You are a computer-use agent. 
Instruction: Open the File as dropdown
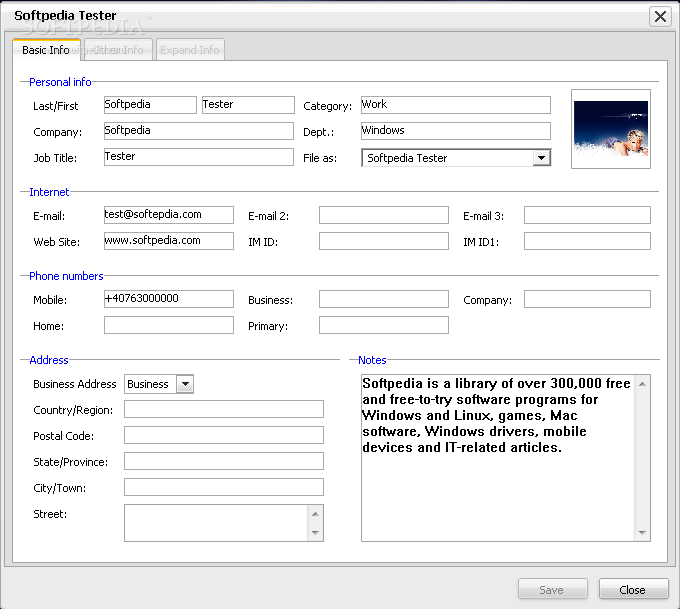(x=541, y=158)
